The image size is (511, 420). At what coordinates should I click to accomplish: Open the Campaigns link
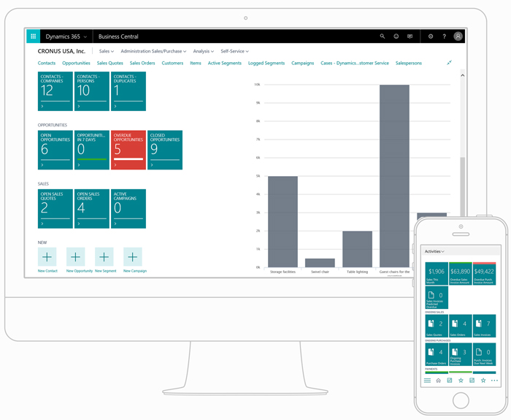coord(302,63)
